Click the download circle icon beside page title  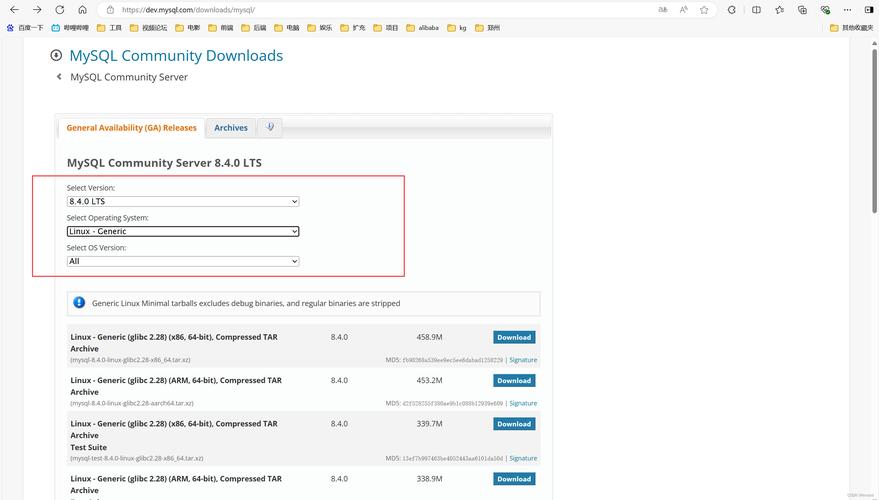click(56, 55)
